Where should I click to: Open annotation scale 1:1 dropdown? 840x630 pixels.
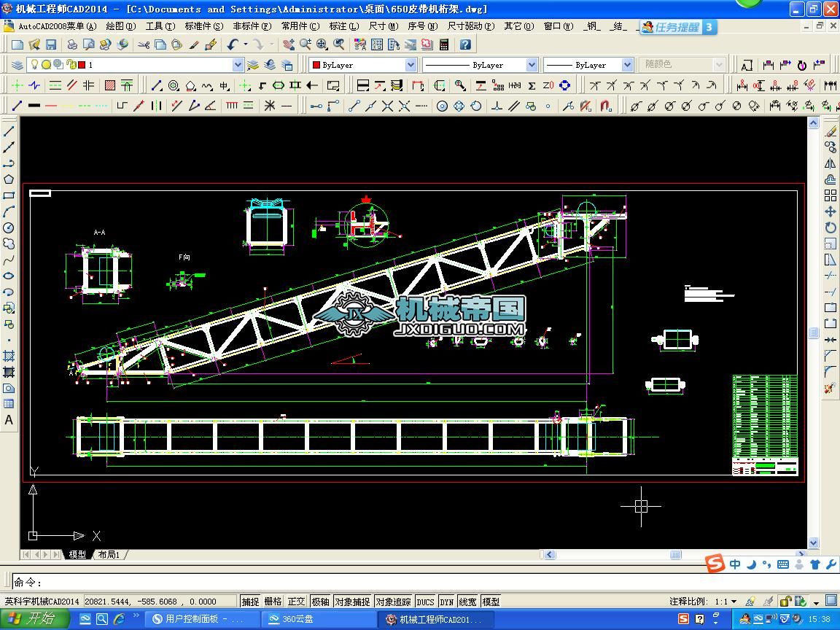click(734, 602)
